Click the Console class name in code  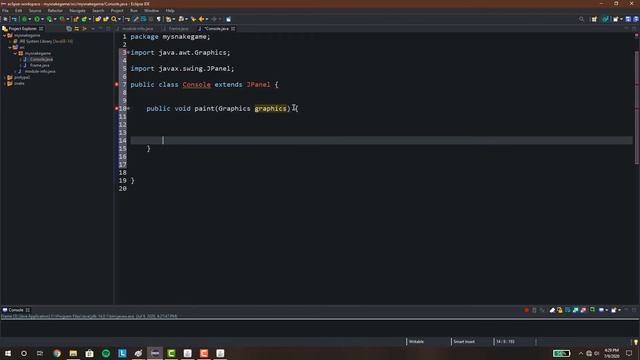(196, 84)
